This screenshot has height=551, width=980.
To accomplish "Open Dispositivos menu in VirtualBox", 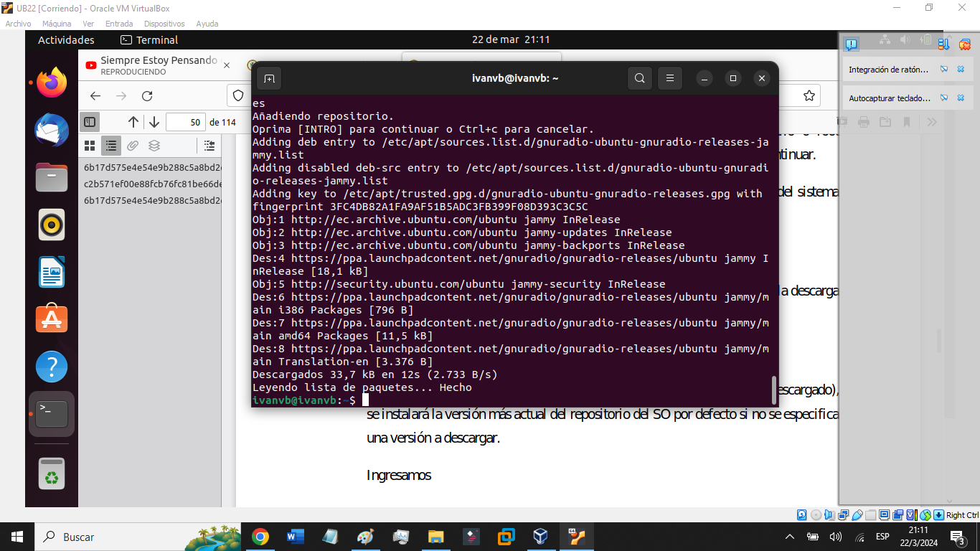I will (164, 24).
